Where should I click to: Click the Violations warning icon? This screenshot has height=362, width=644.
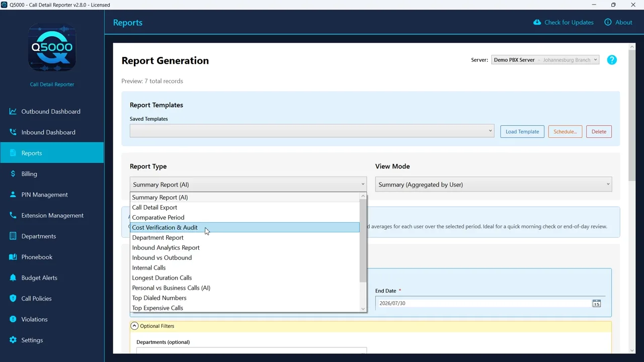(x=13, y=319)
